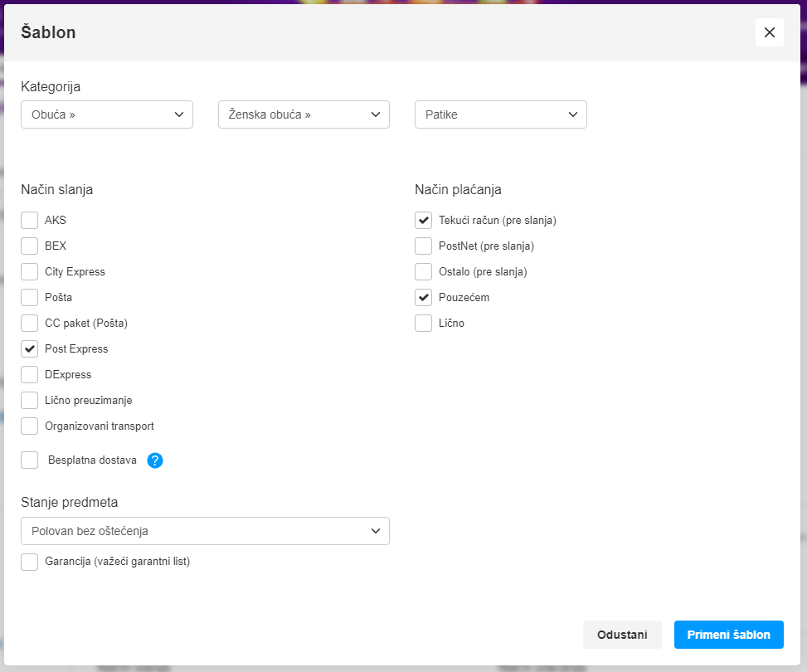This screenshot has height=672, width=807.
Task: Open the Ženska obuća subcategory dropdown
Action: [304, 114]
